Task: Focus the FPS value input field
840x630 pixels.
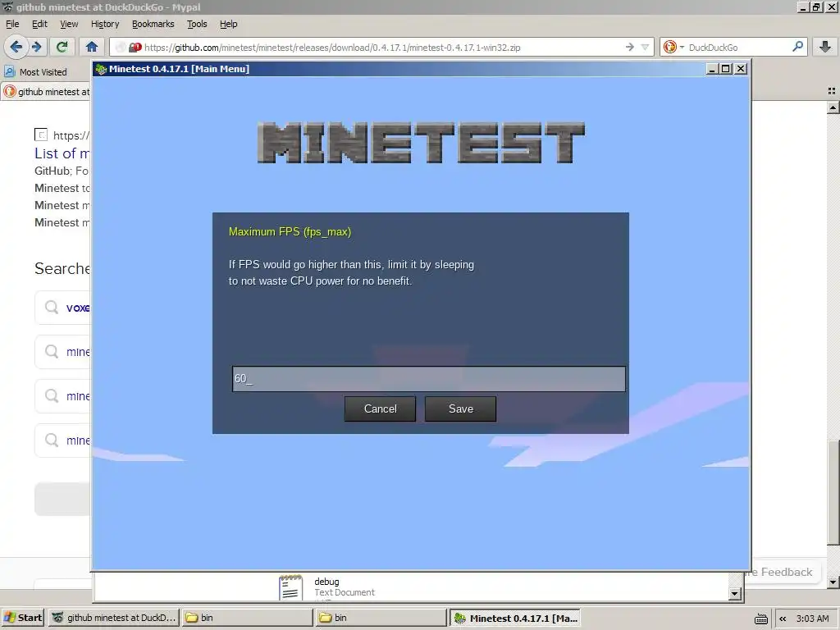Action: point(428,379)
